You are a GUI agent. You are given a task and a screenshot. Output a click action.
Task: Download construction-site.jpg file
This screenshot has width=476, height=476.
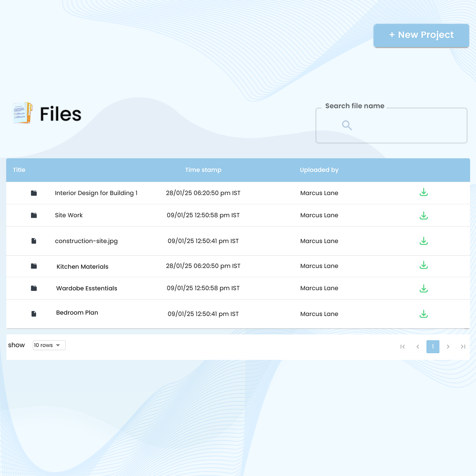tap(424, 241)
